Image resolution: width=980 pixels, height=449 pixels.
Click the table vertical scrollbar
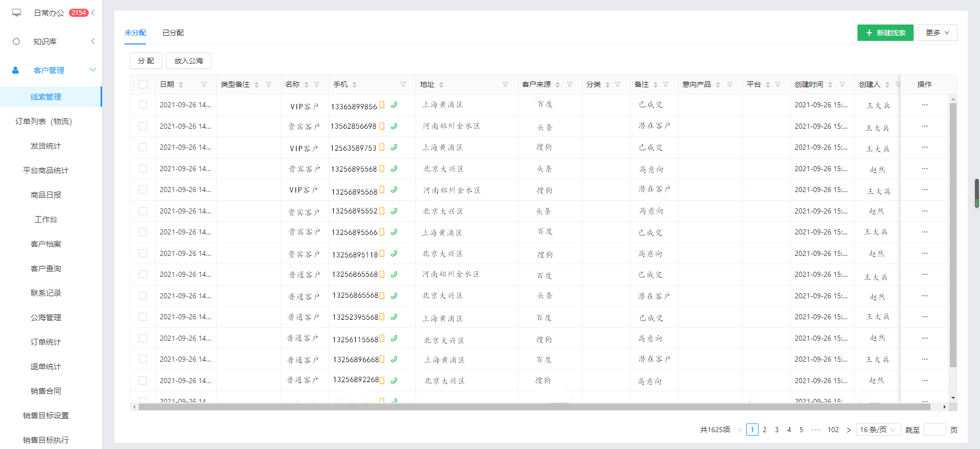pyautogui.click(x=953, y=235)
